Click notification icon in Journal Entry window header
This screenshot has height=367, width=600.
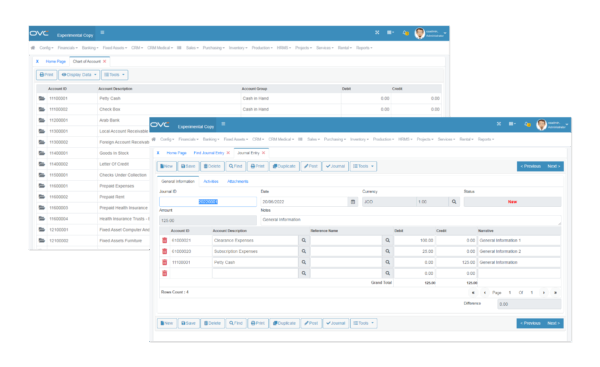click(x=528, y=124)
